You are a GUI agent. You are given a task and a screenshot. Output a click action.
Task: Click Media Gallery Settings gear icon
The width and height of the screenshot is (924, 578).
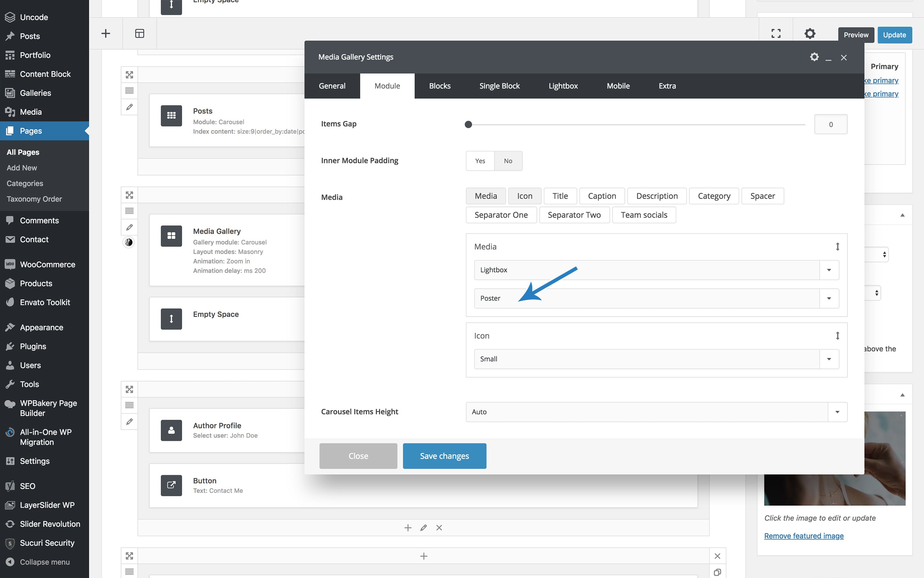814,57
